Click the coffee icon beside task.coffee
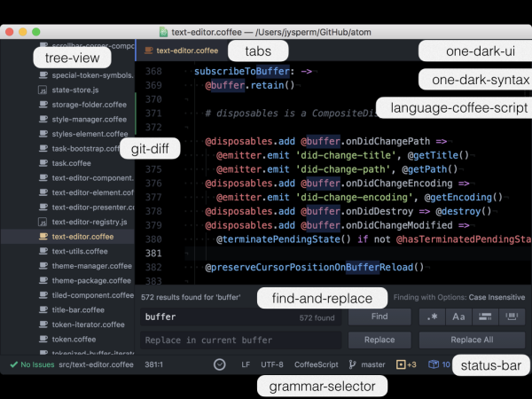The width and height of the screenshot is (532, 399). [x=43, y=163]
